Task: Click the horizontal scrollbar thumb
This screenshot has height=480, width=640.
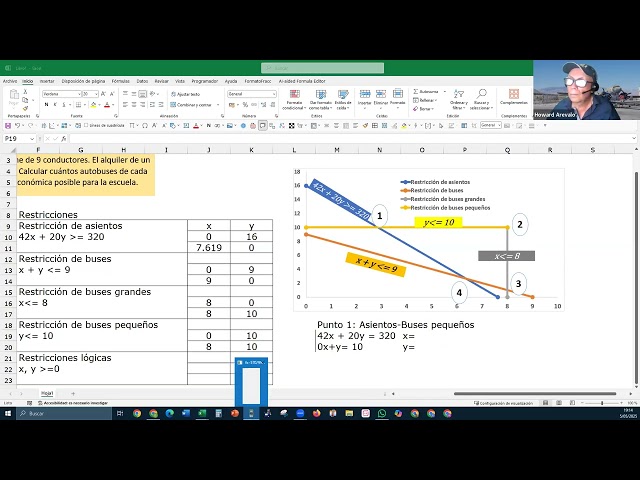Action: pyautogui.click(x=535, y=393)
